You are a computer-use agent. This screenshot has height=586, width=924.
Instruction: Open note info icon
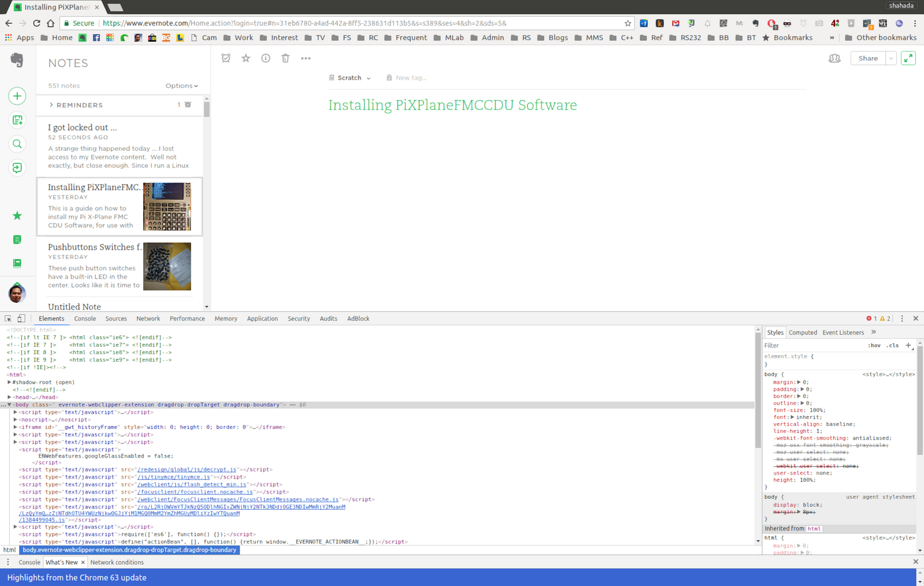(266, 58)
